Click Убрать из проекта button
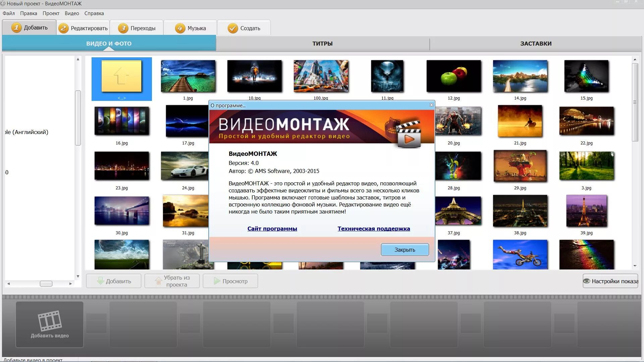 172,281
